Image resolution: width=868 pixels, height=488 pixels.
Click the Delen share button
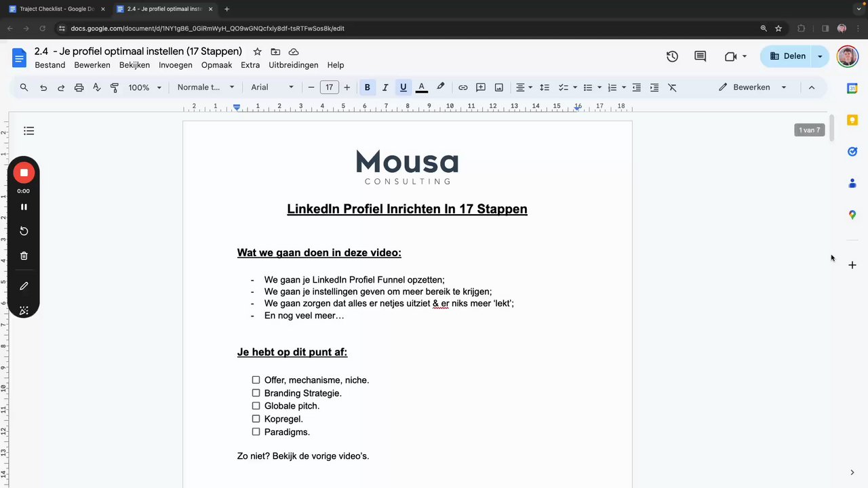pos(787,56)
